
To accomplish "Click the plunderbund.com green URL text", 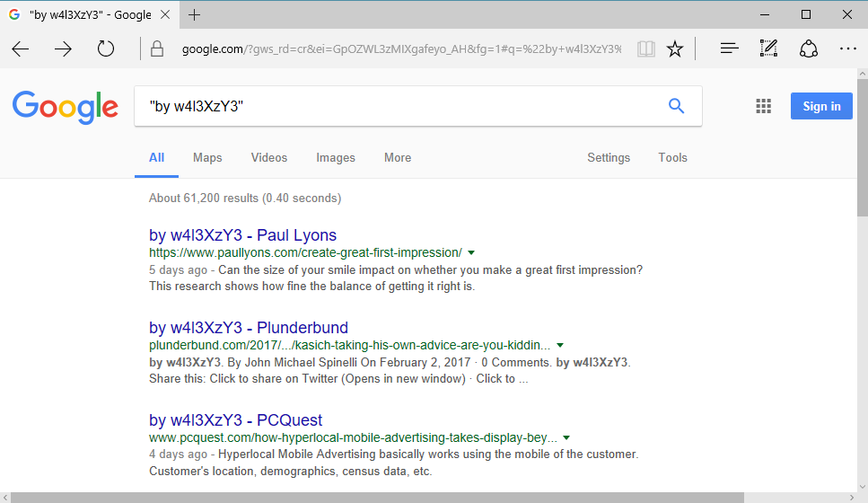I will tap(350, 345).
